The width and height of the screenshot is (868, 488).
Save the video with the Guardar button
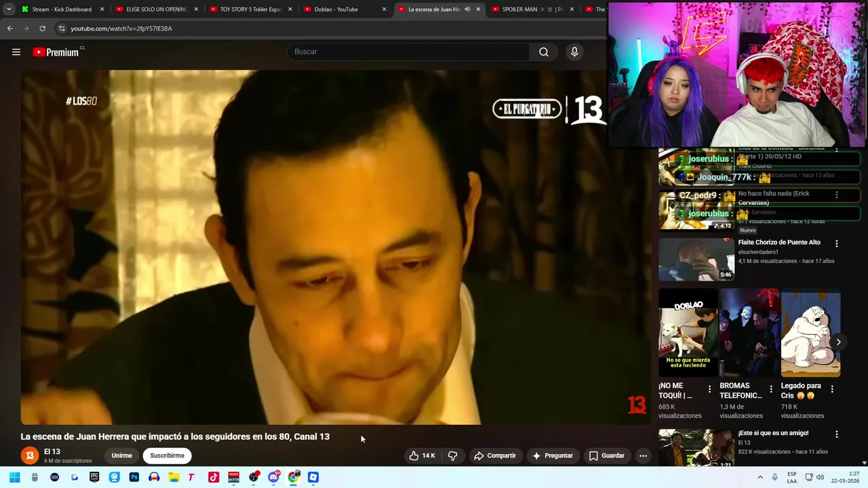click(x=606, y=455)
